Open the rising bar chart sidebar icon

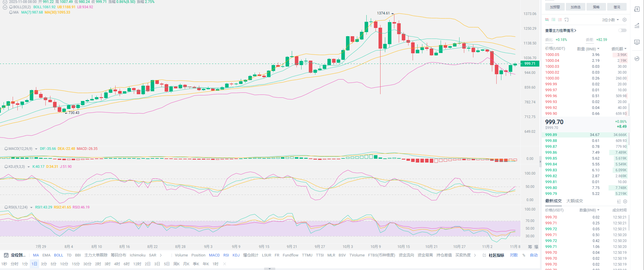637,26
